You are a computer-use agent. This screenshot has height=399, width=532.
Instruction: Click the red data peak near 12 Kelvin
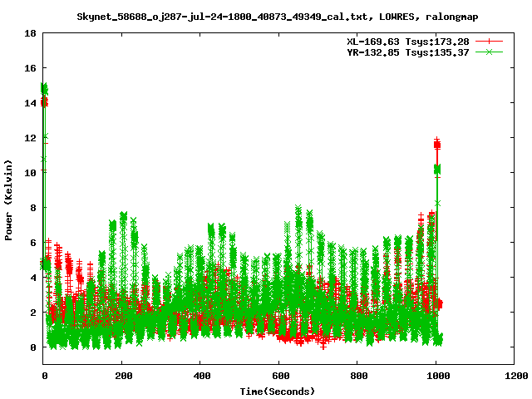tap(437, 145)
